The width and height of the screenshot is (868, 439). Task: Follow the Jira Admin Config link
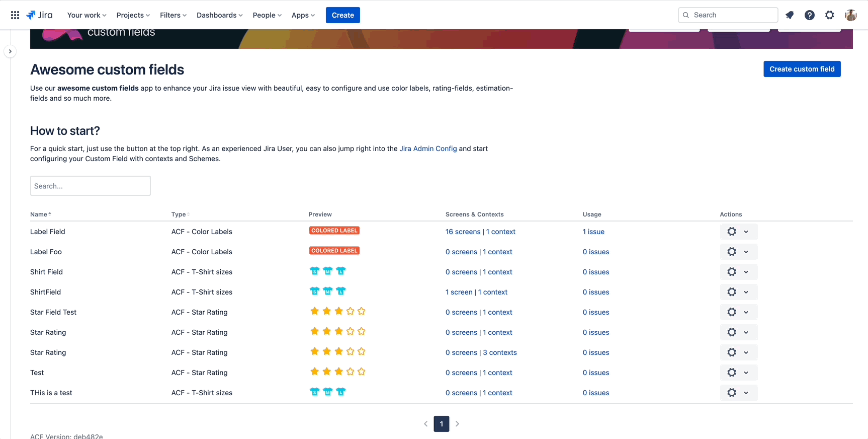point(428,149)
